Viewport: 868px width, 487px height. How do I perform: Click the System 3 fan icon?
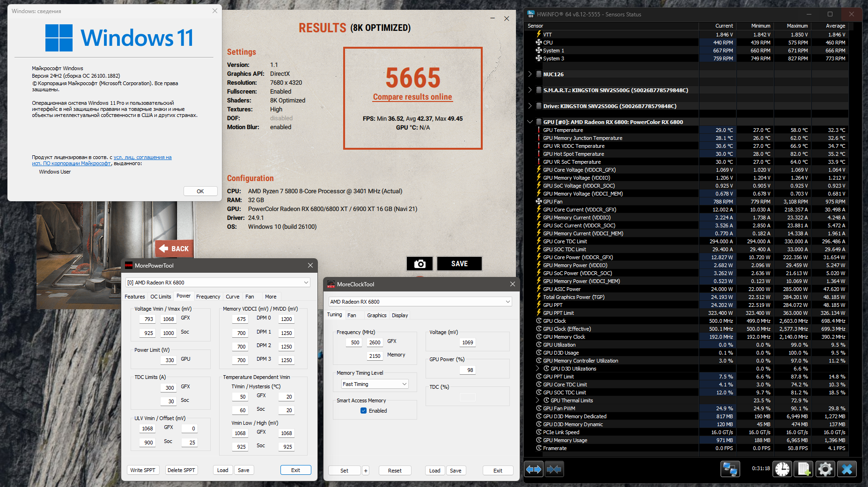[539, 58]
